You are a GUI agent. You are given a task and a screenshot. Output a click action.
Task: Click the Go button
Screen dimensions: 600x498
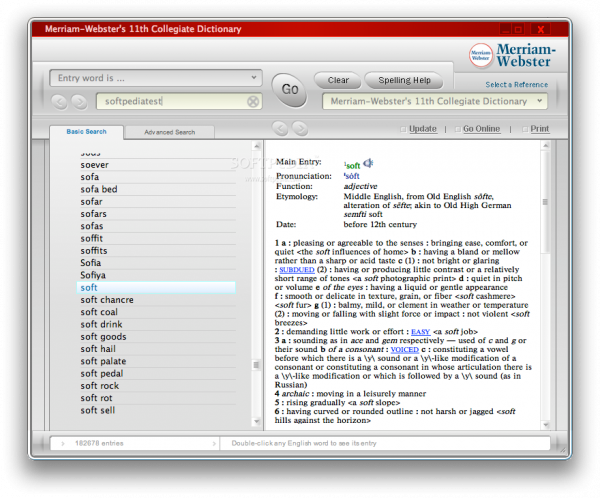(289, 90)
